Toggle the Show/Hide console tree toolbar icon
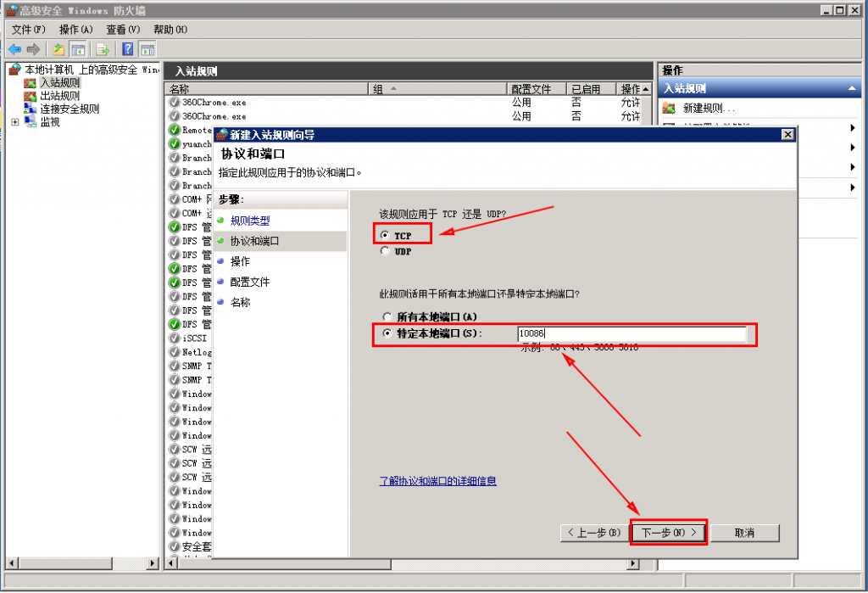This screenshot has height=593, width=868. coord(78,50)
